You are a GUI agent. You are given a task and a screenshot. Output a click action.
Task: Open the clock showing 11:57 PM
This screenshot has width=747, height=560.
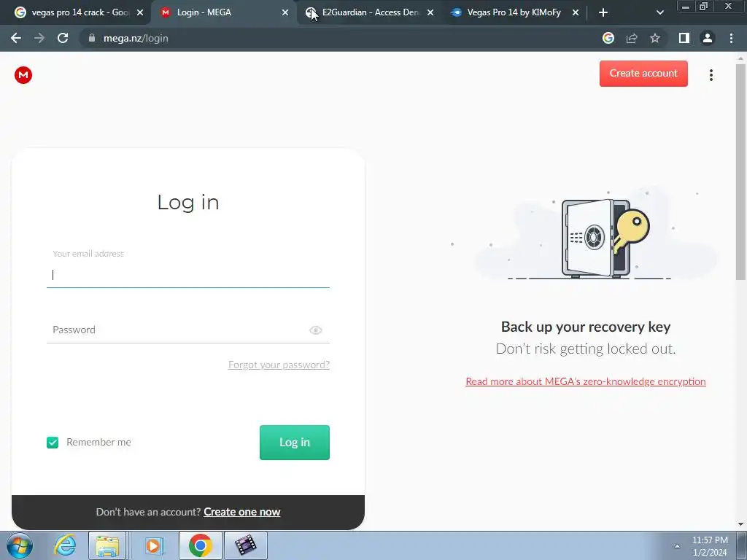[x=710, y=546]
